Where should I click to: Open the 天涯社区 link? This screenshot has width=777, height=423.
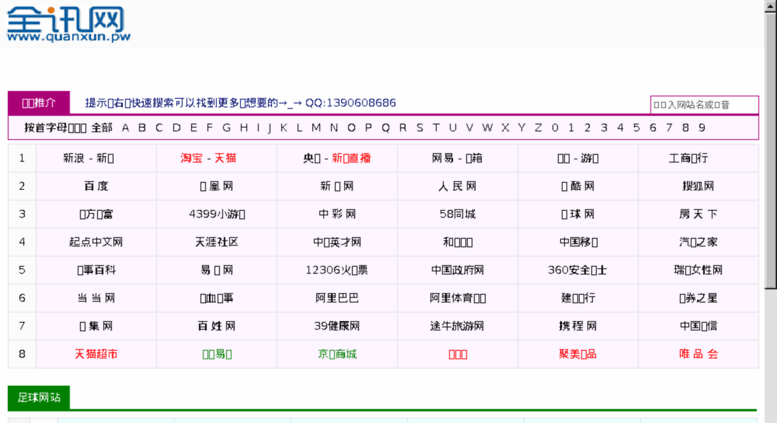(x=217, y=242)
